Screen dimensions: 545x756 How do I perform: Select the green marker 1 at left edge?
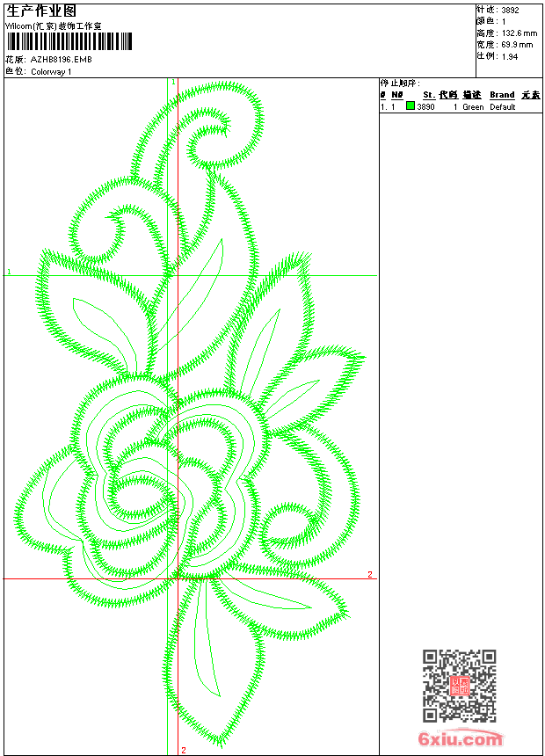pos(10,272)
